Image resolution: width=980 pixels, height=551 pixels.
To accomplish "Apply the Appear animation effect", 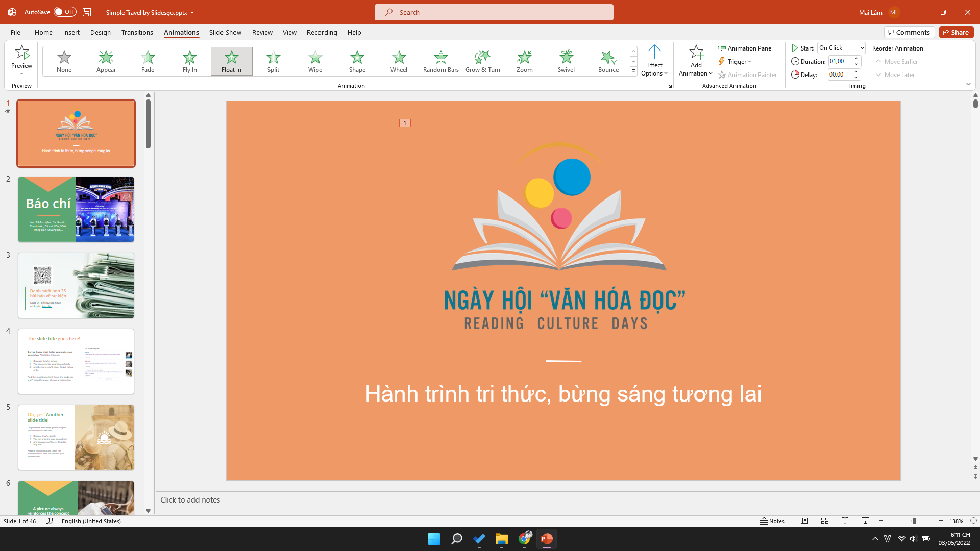I will click(106, 61).
